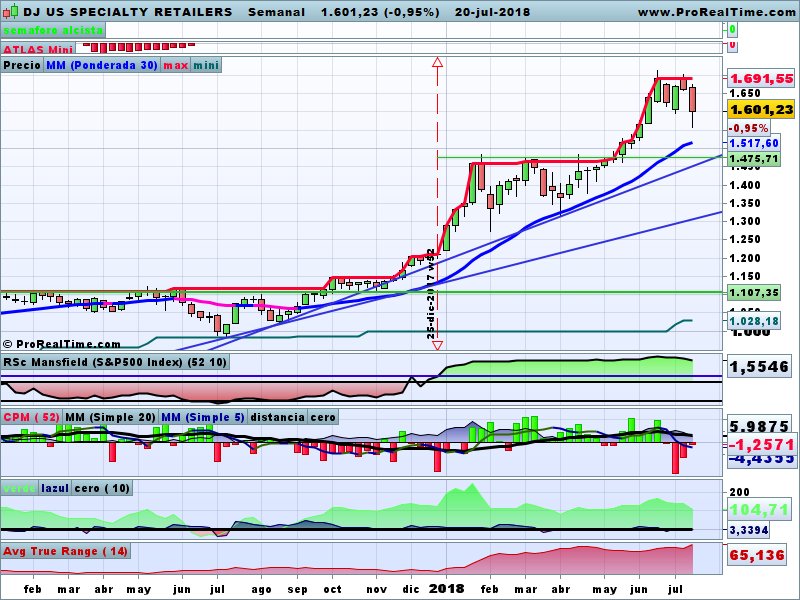Click the 'Semanal' timeframe label in the header
This screenshot has width=800, height=600.
[x=277, y=12]
